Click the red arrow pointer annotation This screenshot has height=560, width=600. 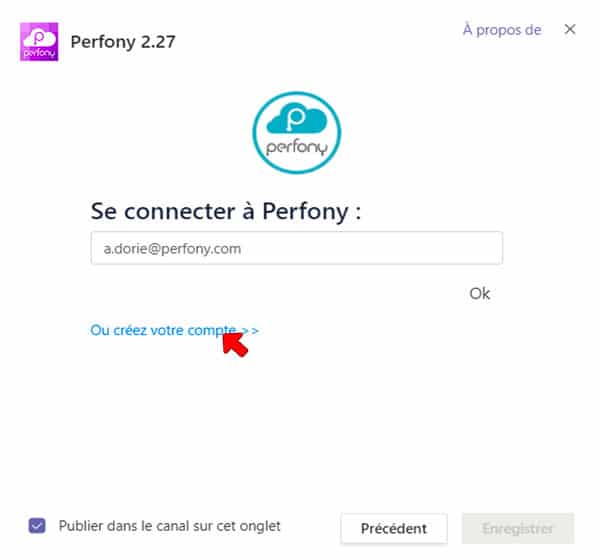point(235,344)
